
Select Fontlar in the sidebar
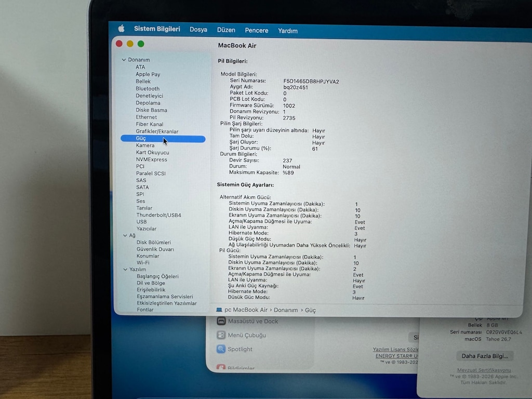(145, 310)
